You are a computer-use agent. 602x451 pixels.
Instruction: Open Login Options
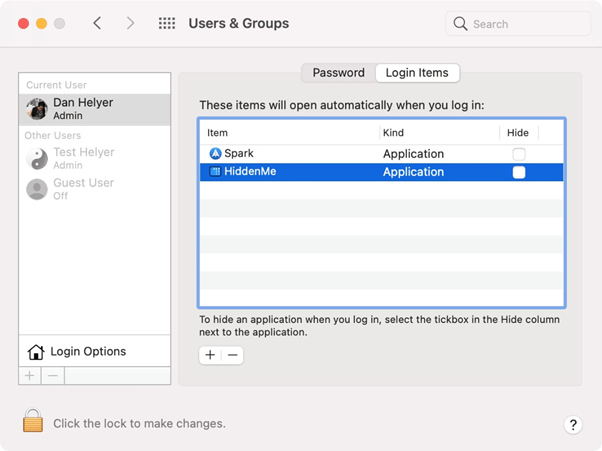click(x=94, y=351)
